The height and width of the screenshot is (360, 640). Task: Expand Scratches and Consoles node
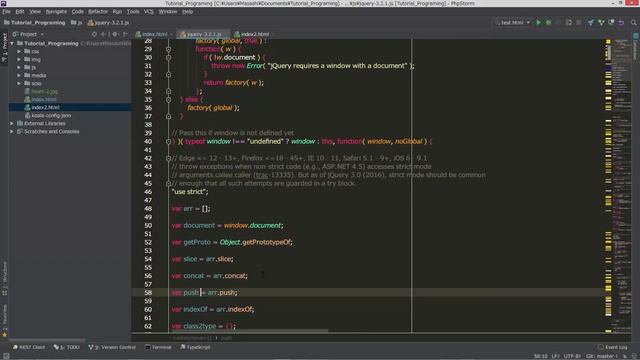[12, 131]
